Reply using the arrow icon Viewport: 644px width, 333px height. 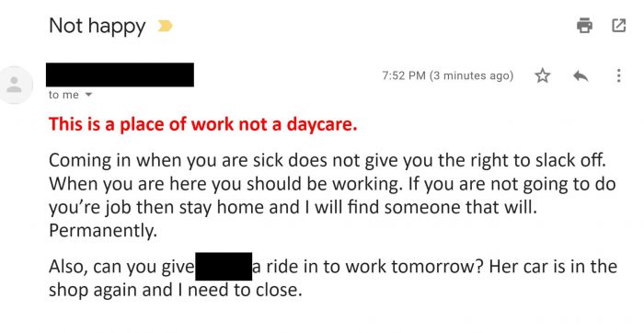pyautogui.click(x=581, y=76)
